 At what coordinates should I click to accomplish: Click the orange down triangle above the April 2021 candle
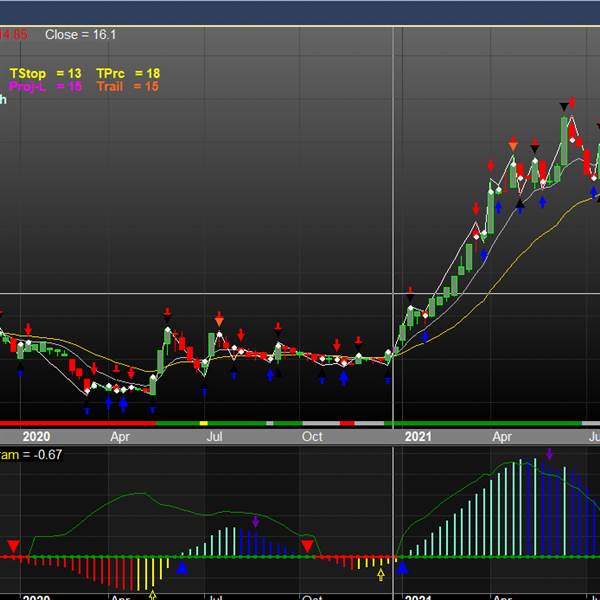pyautogui.click(x=513, y=146)
